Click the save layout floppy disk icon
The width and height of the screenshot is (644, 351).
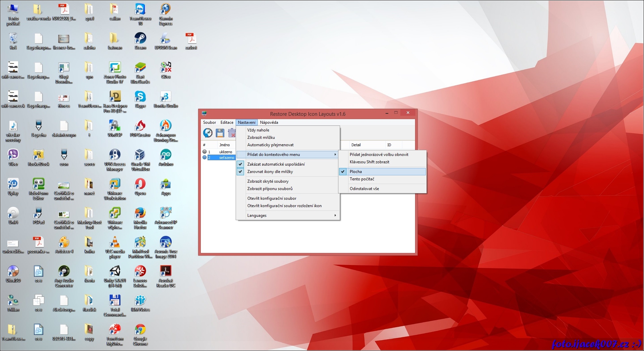pos(220,133)
